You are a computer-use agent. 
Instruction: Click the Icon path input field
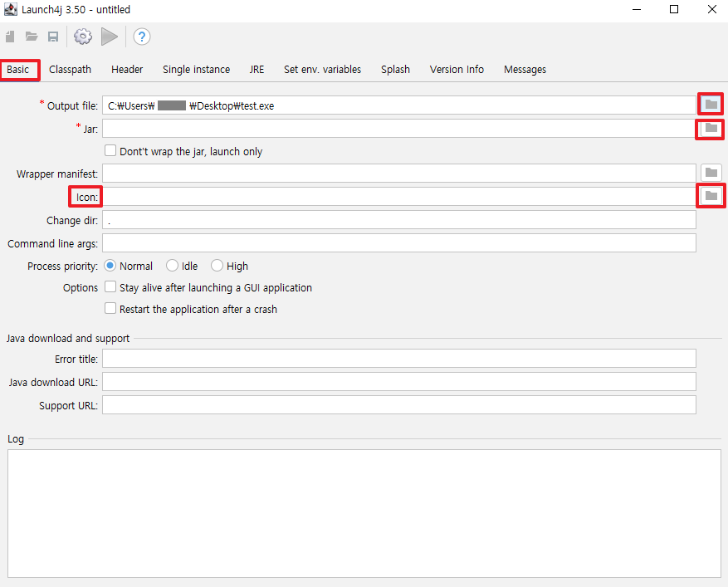click(x=399, y=197)
